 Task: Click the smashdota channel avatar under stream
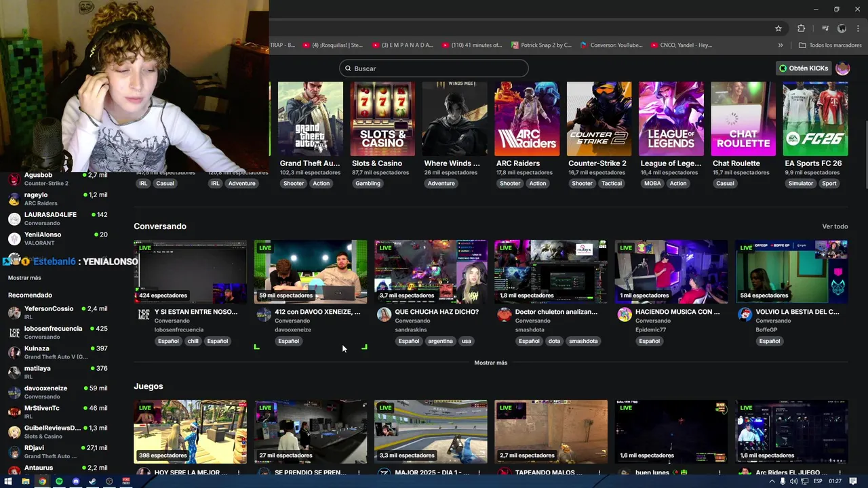504,314
